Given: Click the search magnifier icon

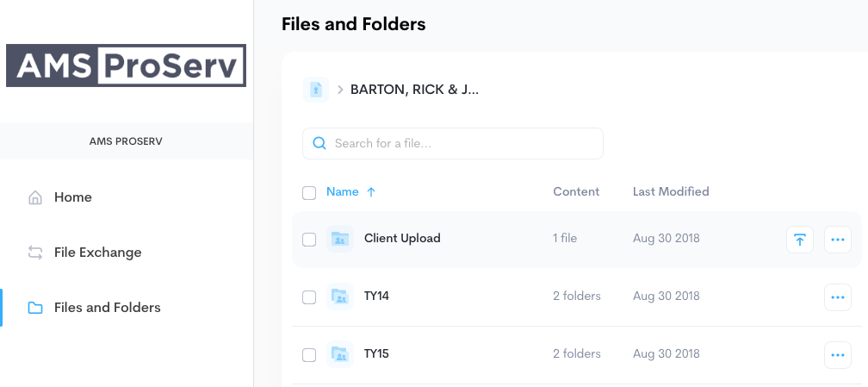Looking at the screenshot, I should click(x=319, y=144).
